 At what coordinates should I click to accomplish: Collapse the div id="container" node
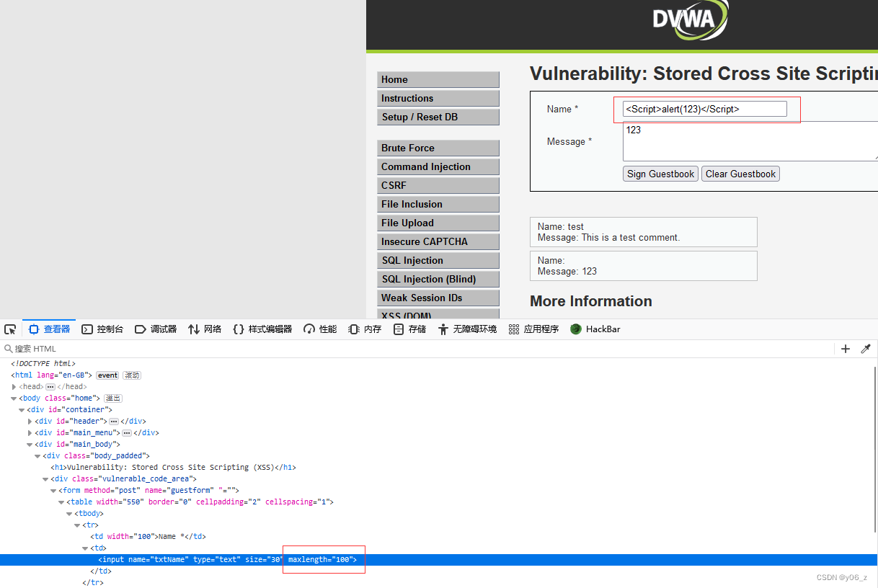tap(22, 410)
